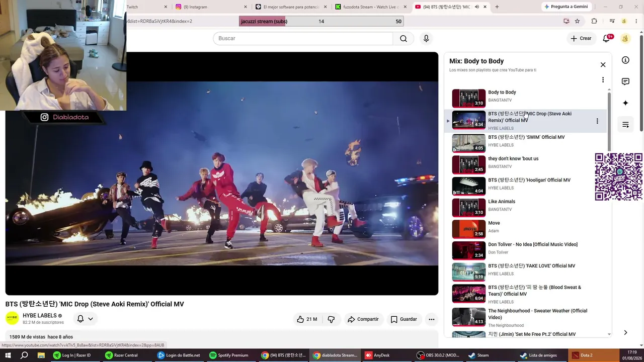This screenshot has width=644, height=362.
Task: Play BTS 'Hooligan' Official MV entry
Action: (525, 186)
